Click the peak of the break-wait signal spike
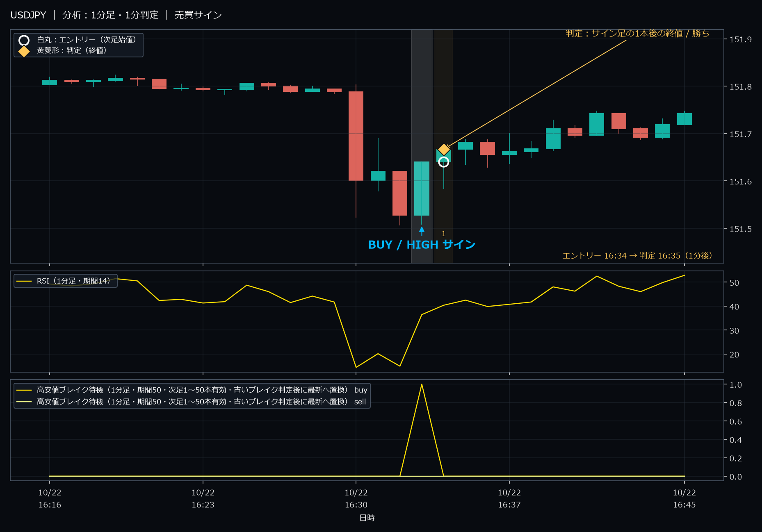762x532 pixels. [x=422, y=384]
